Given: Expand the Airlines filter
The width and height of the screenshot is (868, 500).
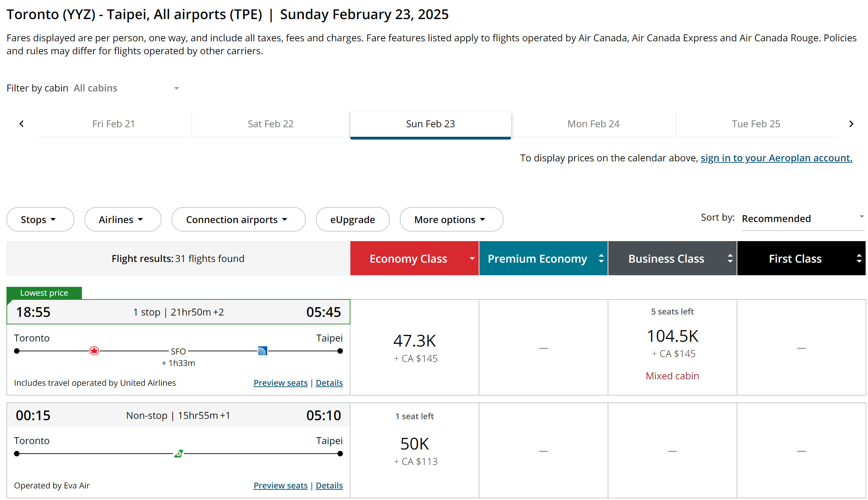Looking at the screenshot, I should [122, 219].
